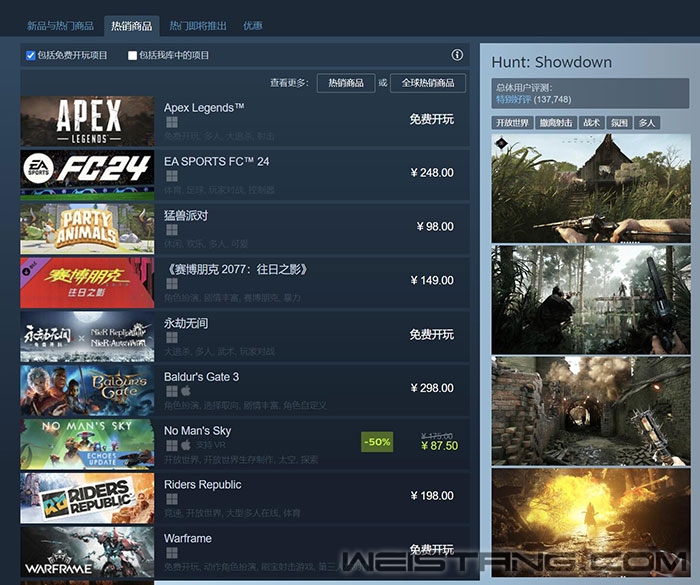Click Apple icon under Baldur's Gate 3
Image resolution: width=700 pixels, height=585 pixels.
tap(186, 391)
